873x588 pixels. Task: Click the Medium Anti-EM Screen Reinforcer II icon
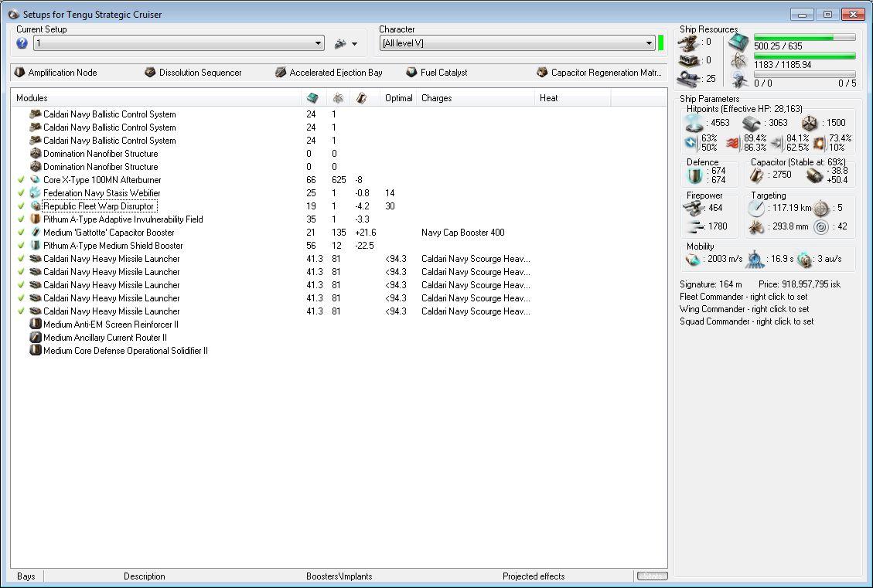click(36, 325)
